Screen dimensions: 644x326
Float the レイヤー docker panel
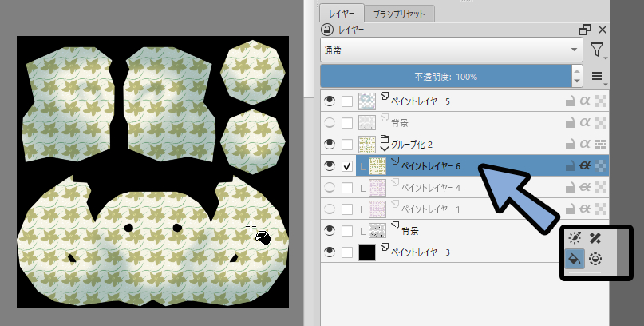(585, 30)
